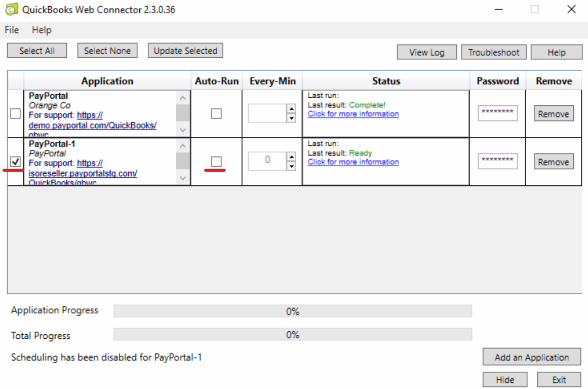Increase Every-Min value for PayPortal-1
This screenshot has width=588, height=389.
[291, 157]
